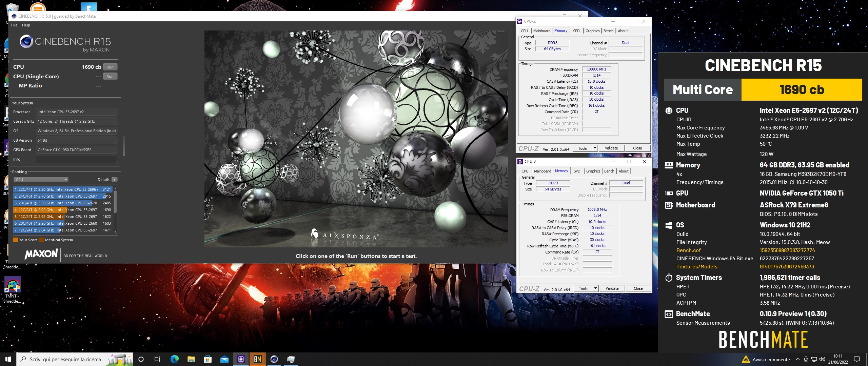The width and height of the screenshot is (868, 366).
Task: Click the Motherboard icon in BenchMate panel
Action: [x=669, y=205]
